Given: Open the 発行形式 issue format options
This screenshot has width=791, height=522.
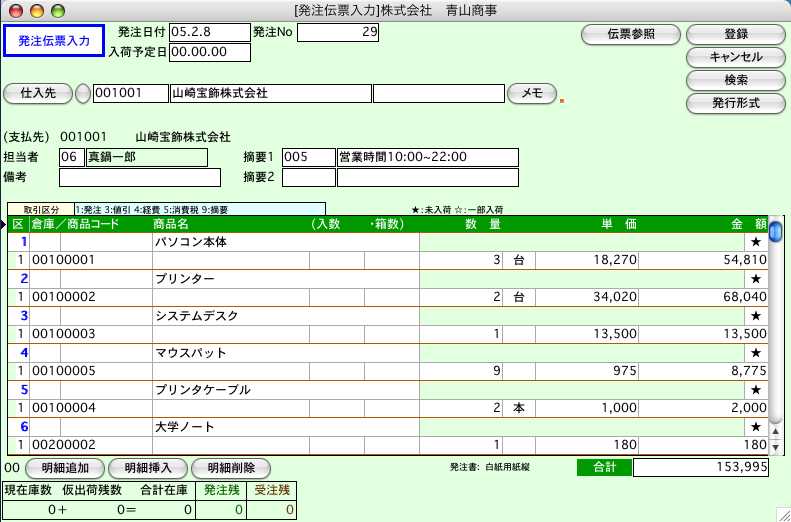Looking at the screenshot, I should pos(735,103).
